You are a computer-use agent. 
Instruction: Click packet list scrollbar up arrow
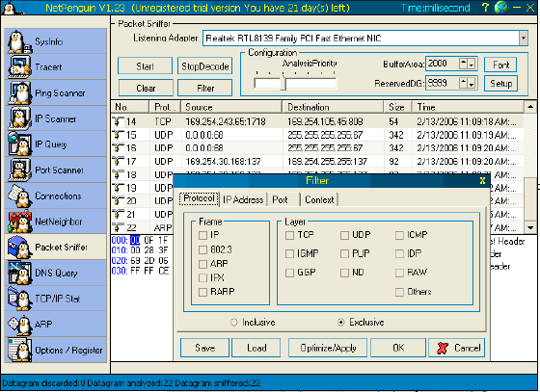[x=530, y=107]
